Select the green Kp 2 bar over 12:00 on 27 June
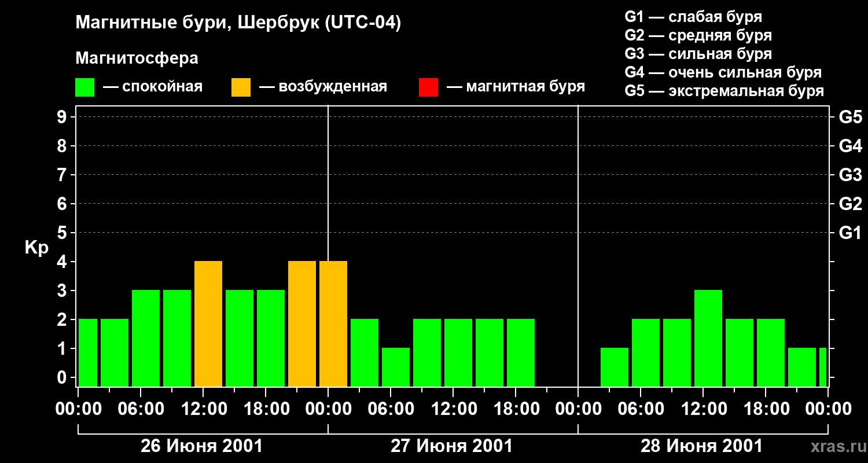The height and width of the screenshot is (463, 868). pos(458,352)
